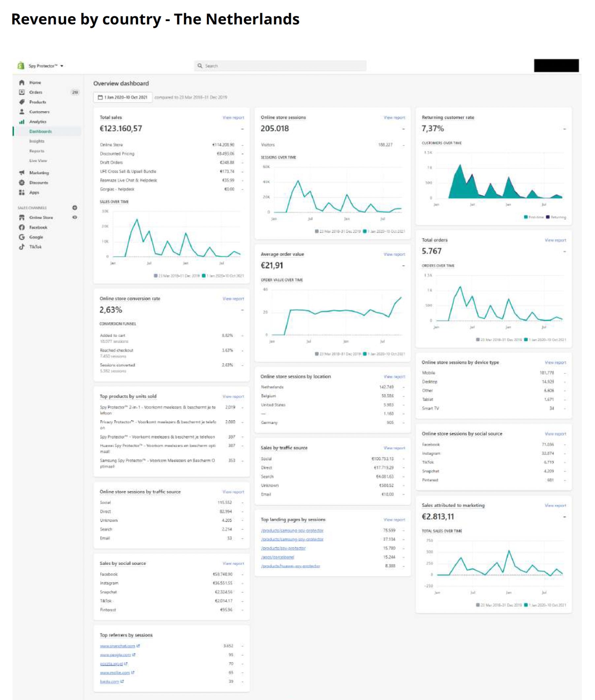Click the Facebook channel icon
This screenshot has height=700, width=595.
point(22,227)
